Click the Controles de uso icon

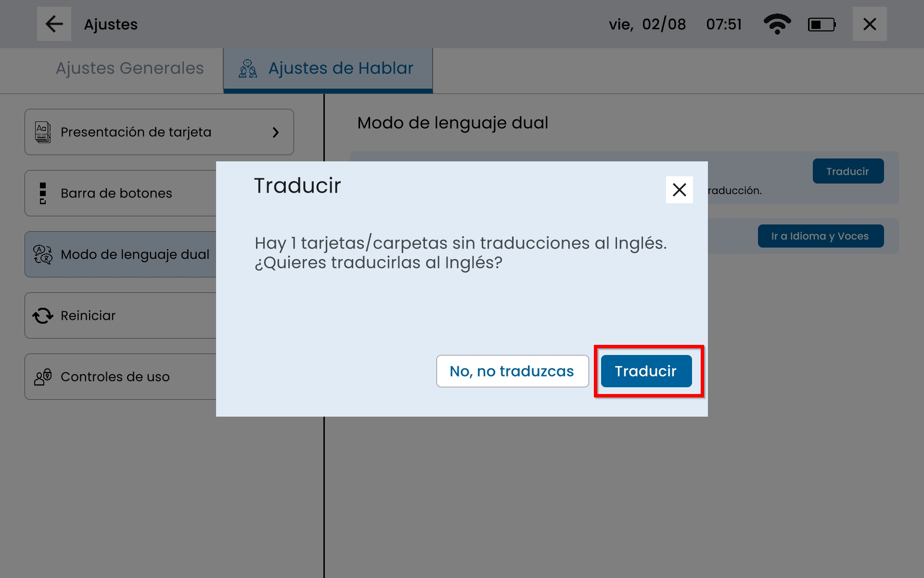(43, 377)
